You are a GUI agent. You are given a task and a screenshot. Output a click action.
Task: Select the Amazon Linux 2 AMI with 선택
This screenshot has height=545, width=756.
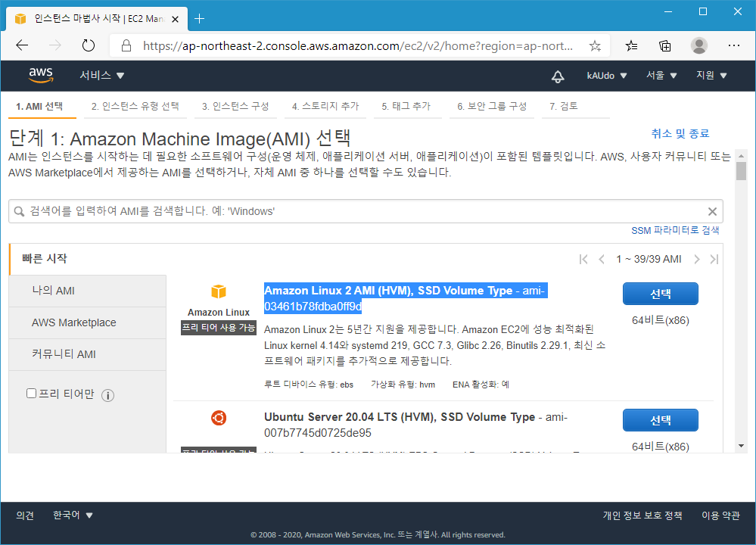[x=660, y=294]
